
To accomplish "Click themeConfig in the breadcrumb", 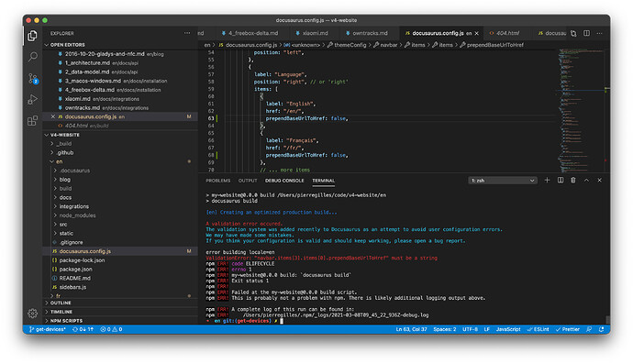I will [x=350, y=45].
